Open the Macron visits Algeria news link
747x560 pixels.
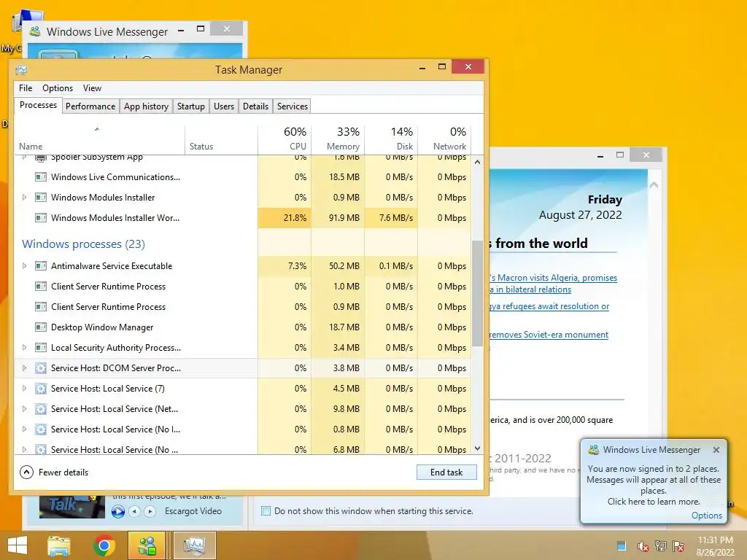pyautogui.click(x=554, y=284)
